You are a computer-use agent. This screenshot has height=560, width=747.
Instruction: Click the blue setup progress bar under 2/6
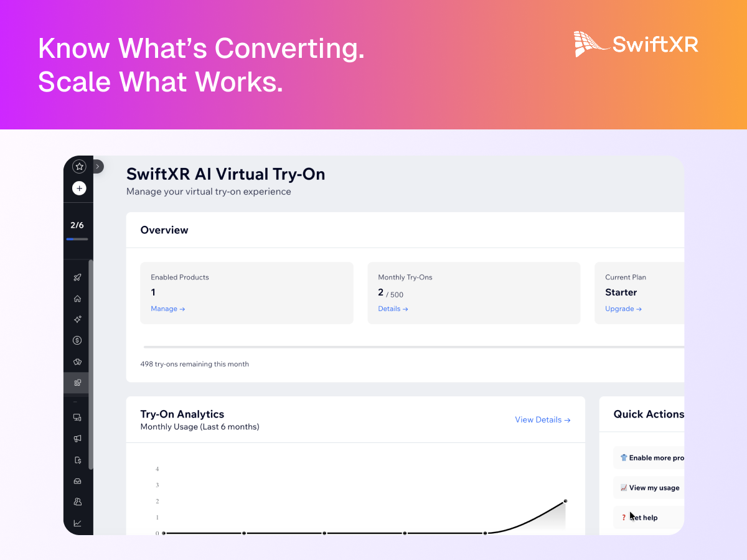coord(77,239)
